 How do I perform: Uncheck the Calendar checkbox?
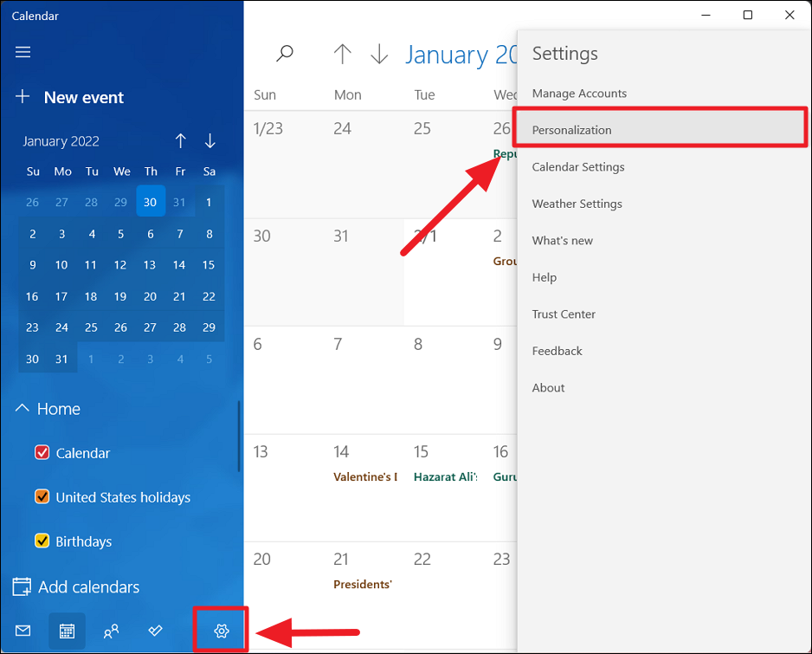point(42,452)
